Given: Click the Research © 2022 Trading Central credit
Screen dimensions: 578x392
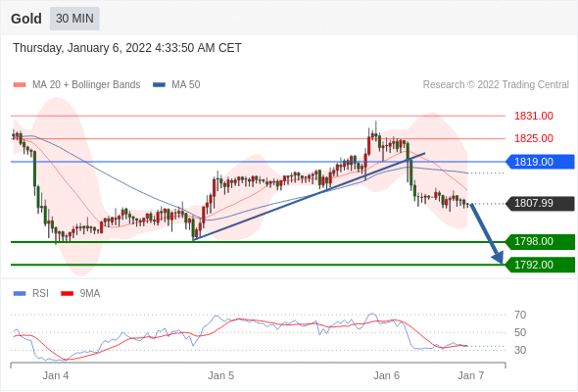Looking at the screenshot, I should (496, 85).
